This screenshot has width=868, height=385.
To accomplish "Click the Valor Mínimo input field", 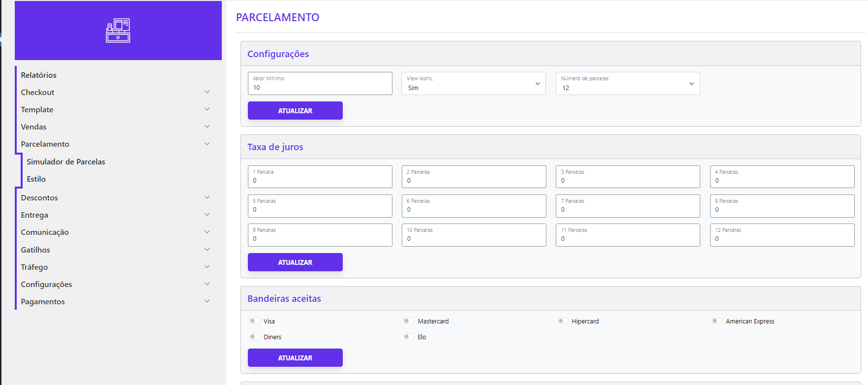I will 320,87.
